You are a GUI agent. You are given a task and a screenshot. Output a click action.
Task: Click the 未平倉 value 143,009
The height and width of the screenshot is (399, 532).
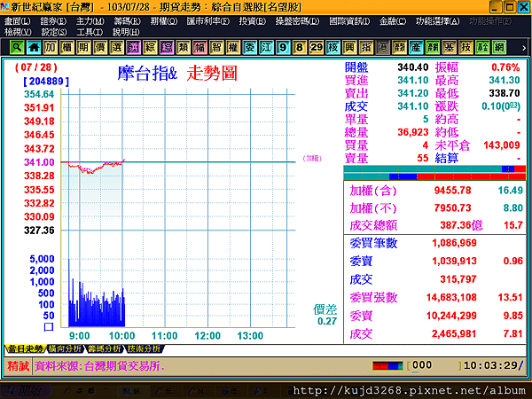point(502,145)
